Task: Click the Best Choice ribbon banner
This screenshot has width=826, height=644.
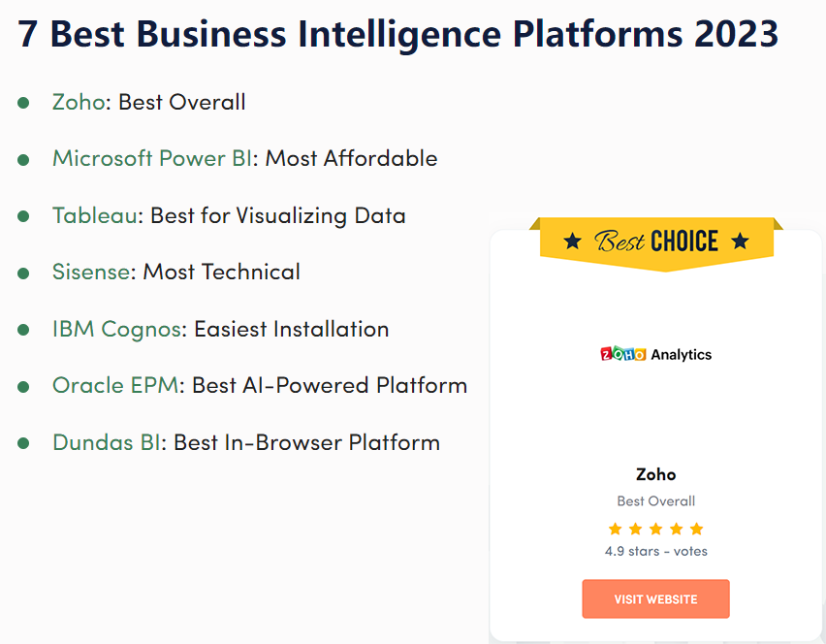Action: click(x=655, y=241)
